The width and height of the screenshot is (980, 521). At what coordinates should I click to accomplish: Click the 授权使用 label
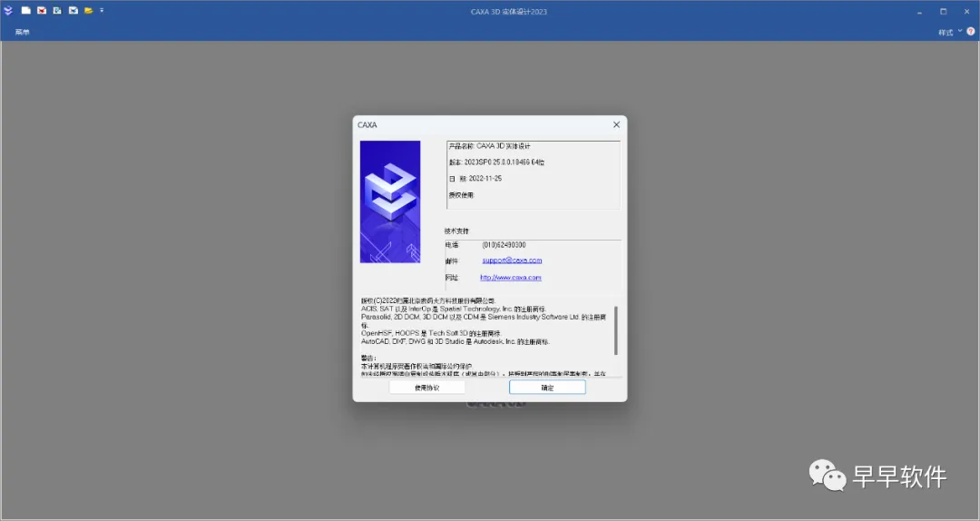point(462,195)
